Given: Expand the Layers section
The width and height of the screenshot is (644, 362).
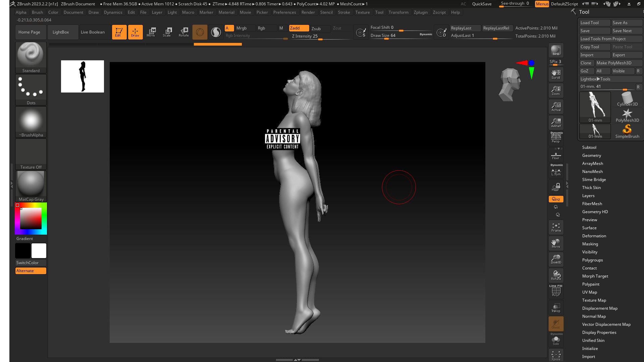Looking at the screenshot, I should click(588, 196).
